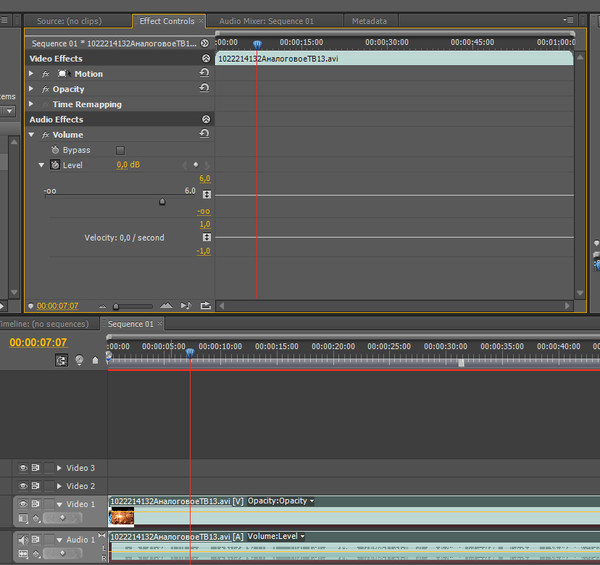Click the Audio 1 show keyframes button

(36, 554)
